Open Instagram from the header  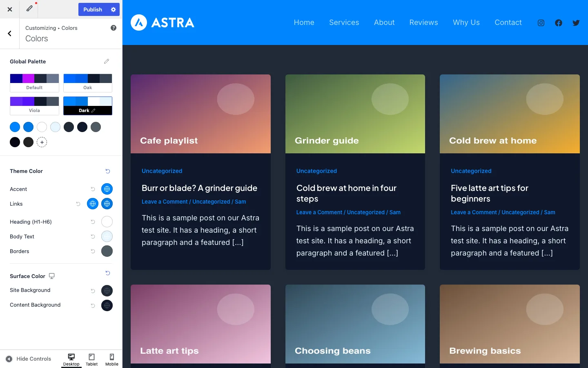click(541, 23)
